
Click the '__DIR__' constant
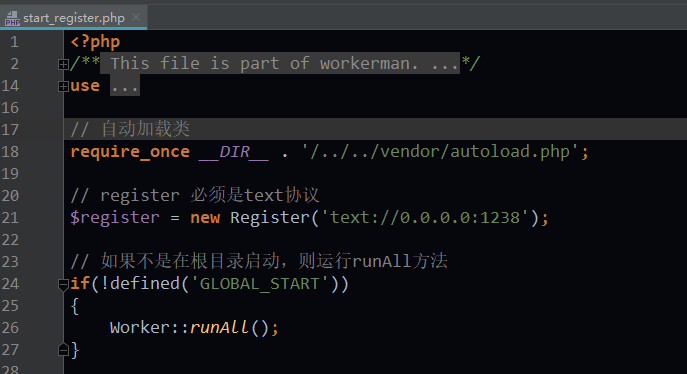[x=234, y=152]
